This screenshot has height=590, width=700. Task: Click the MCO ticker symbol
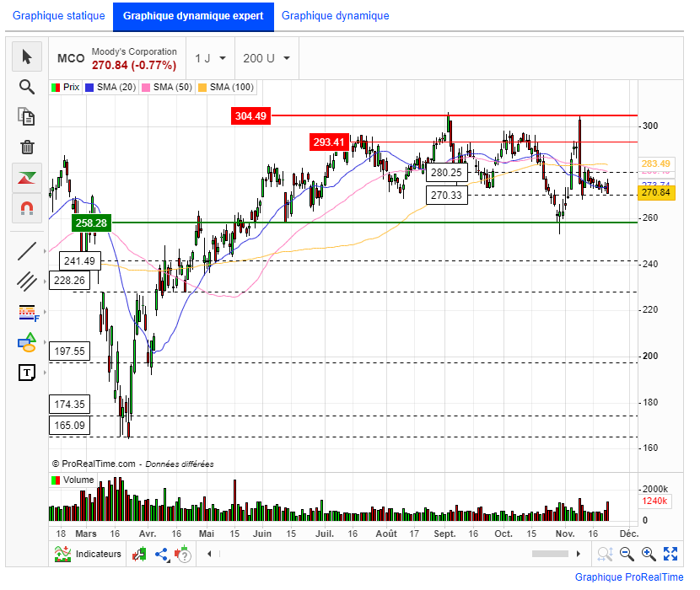(x=71, y=58)
